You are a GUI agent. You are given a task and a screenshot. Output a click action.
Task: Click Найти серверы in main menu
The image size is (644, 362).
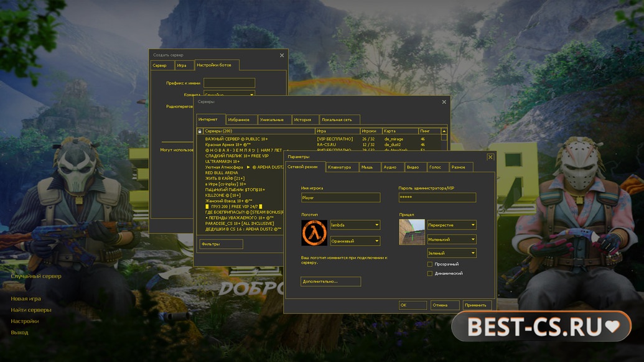click(x=31, y=310)
